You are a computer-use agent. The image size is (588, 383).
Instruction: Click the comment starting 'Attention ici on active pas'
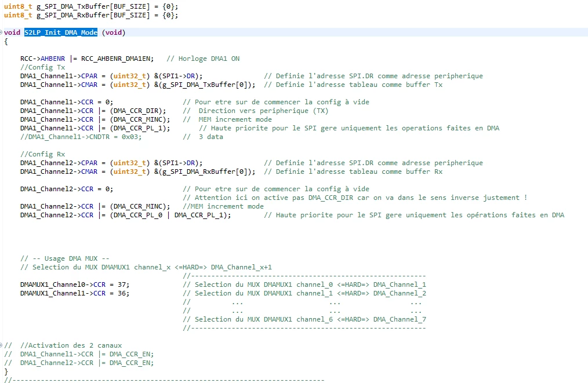[355, 198]
